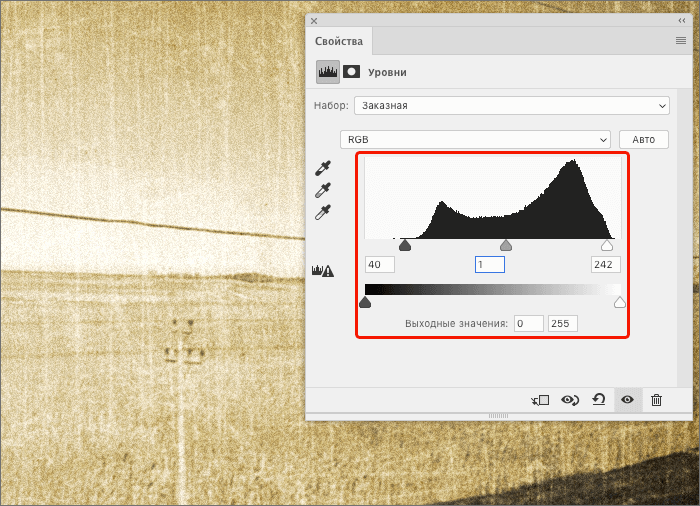Reset adjustment to defaults icon

(x=598, y=400)
